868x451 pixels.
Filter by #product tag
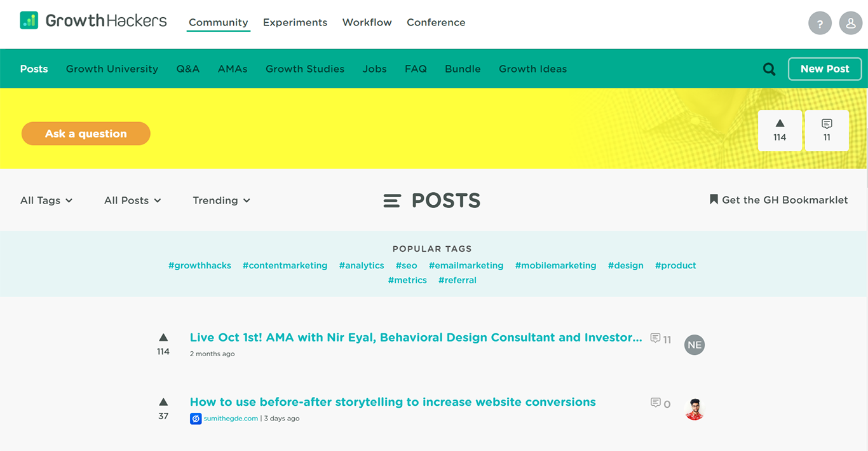click(x=675, y=265)
